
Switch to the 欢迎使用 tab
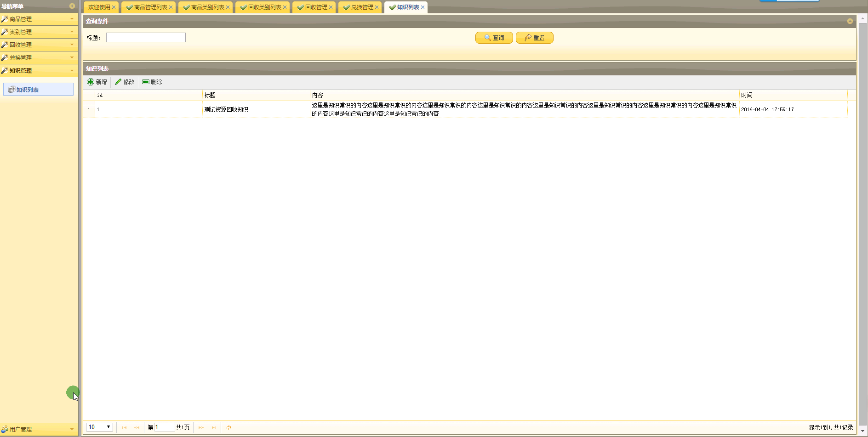pyautogui.click(x=99, y=7)
